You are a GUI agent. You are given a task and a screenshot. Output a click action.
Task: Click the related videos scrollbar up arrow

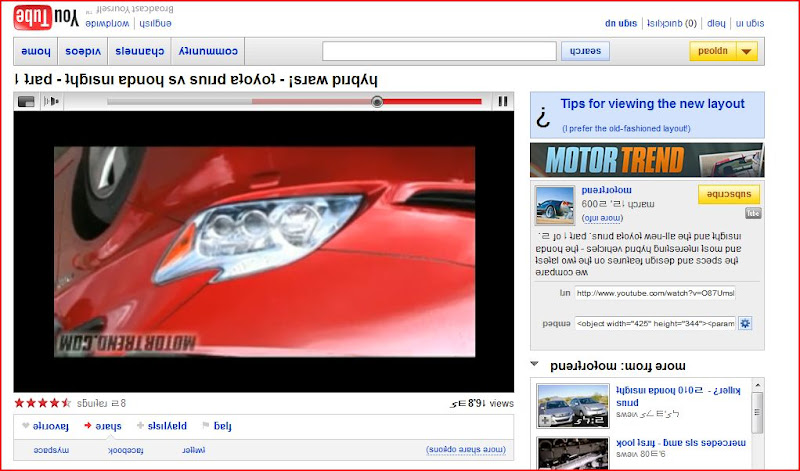(758, 385)
